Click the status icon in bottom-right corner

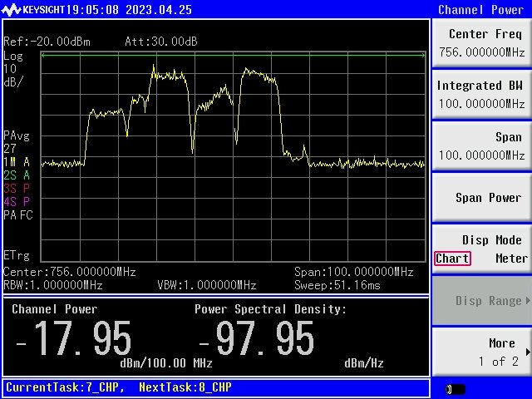click(x=456, y=389)
